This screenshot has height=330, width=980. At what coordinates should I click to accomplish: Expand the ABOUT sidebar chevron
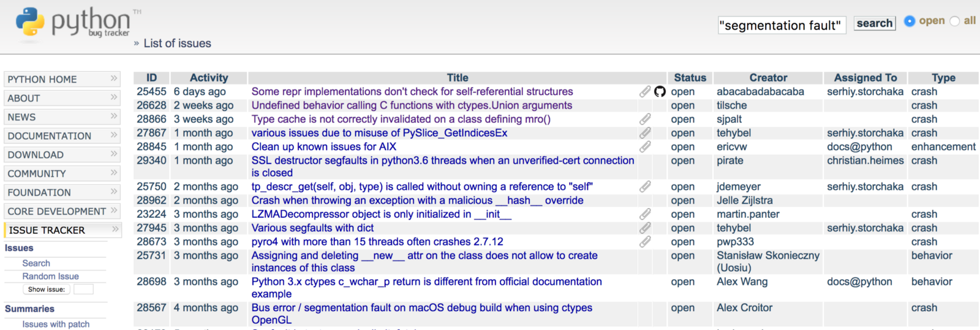pos(114,97)
